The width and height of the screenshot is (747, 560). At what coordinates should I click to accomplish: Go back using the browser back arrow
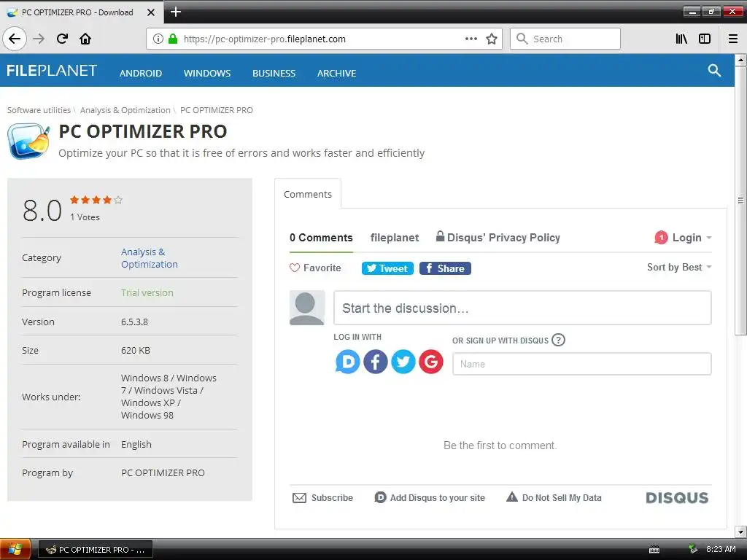(15, 39)
